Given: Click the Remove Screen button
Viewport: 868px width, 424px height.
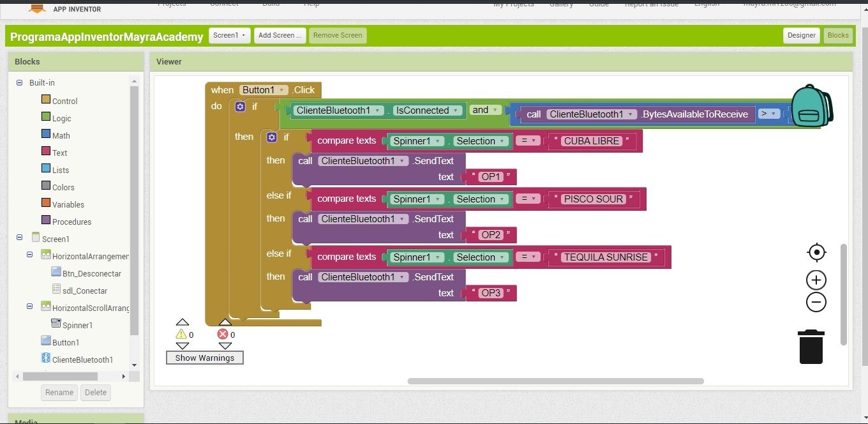Looking at the screenshot, I should click(x=338, y=36).
